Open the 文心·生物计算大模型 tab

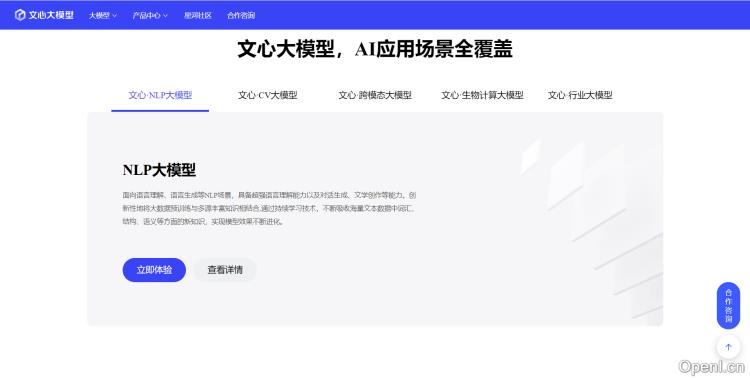(482, 95)
